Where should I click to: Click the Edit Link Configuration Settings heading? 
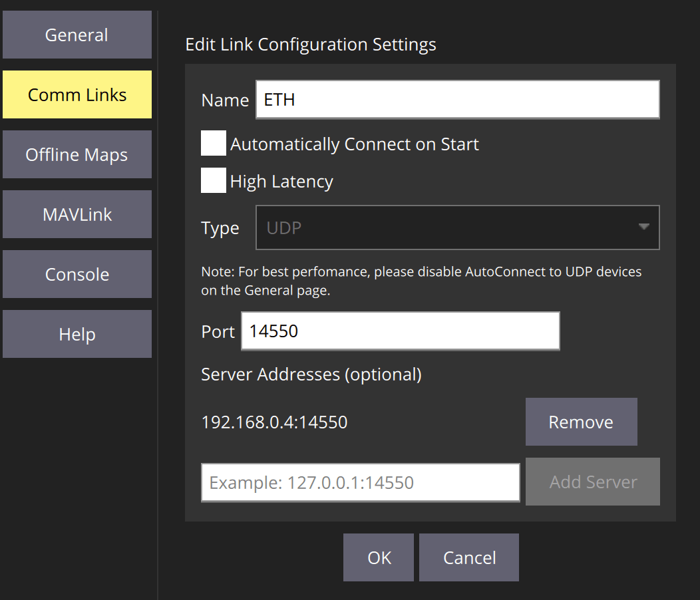click(310, 44)
